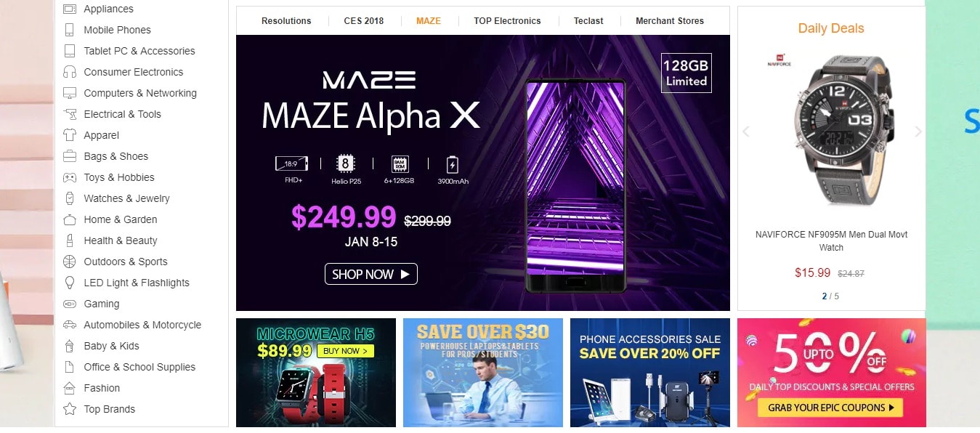Open the star icon beside Top Brands
This screenshot has width=980, height=433.
[70, 409]
